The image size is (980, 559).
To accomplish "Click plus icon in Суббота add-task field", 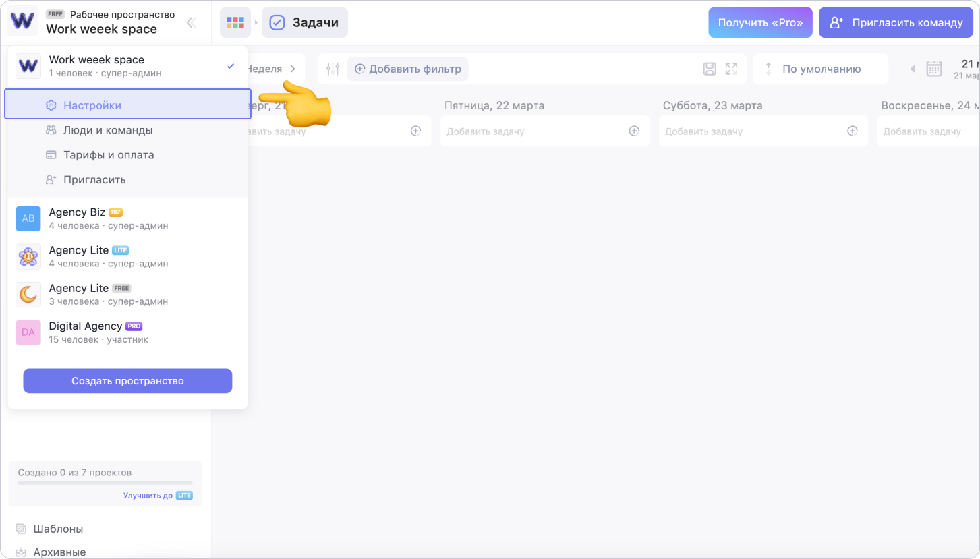I will pos(853,131).
